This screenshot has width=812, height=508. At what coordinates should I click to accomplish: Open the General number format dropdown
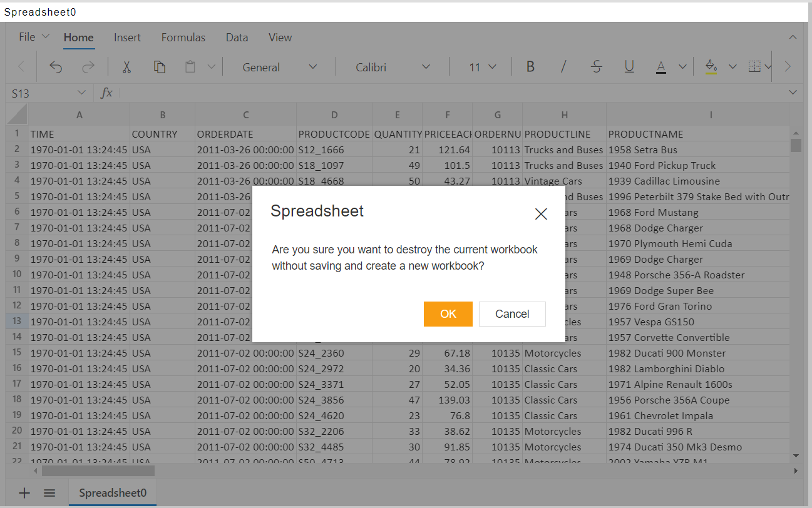[279, 67]
